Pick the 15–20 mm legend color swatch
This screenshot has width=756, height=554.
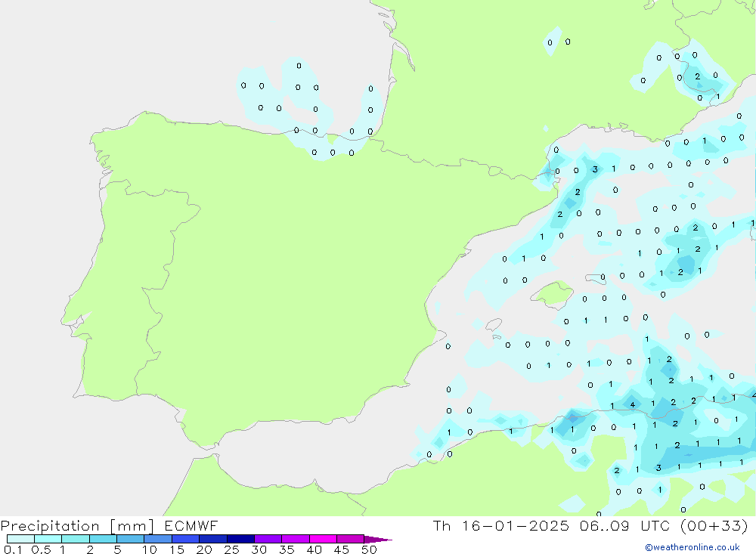click(185, 539)
